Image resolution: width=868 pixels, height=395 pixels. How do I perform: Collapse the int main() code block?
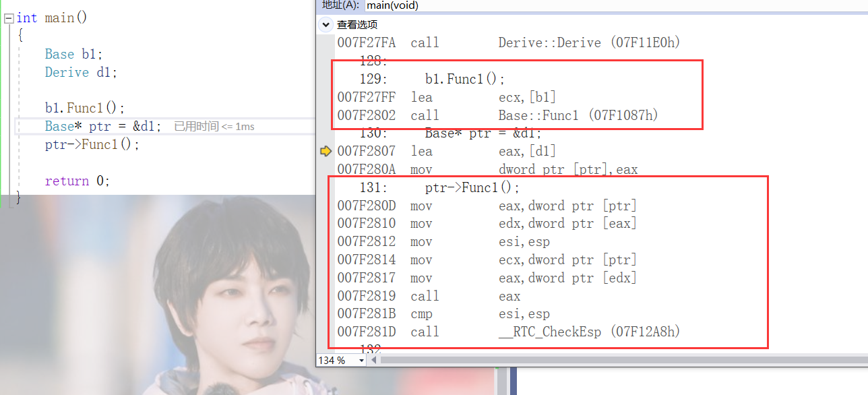click(9, 18)
